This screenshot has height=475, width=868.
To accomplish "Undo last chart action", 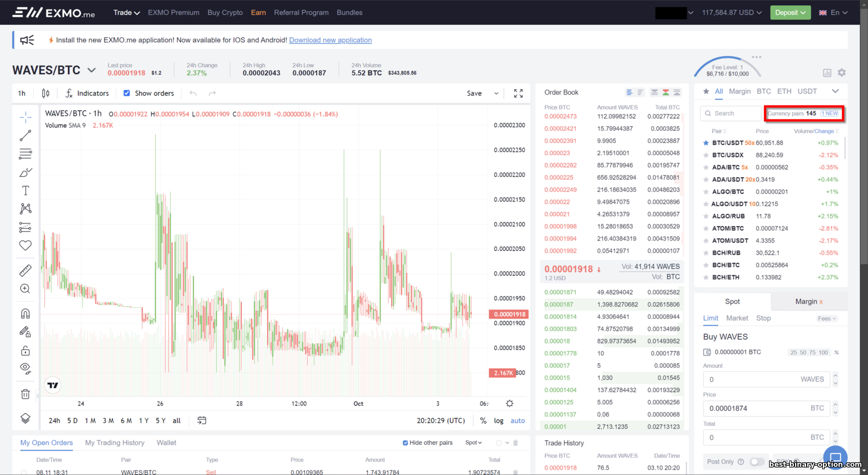I will pos(193,93).
